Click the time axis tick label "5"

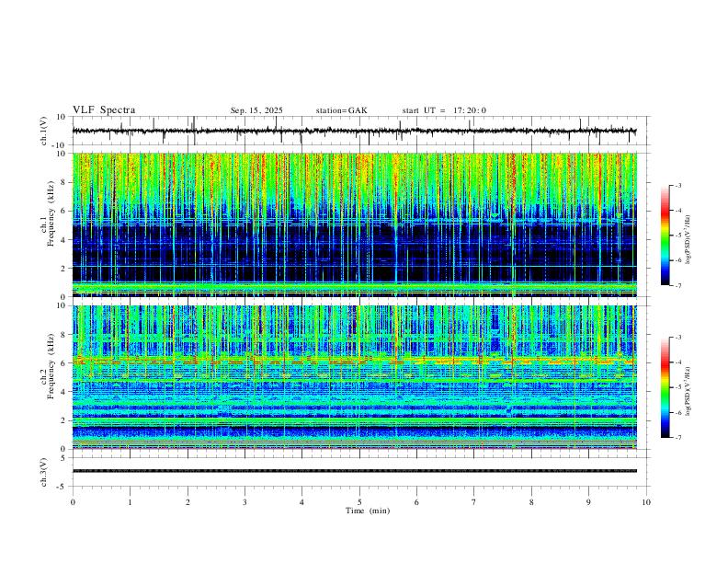tap(359, 502)
